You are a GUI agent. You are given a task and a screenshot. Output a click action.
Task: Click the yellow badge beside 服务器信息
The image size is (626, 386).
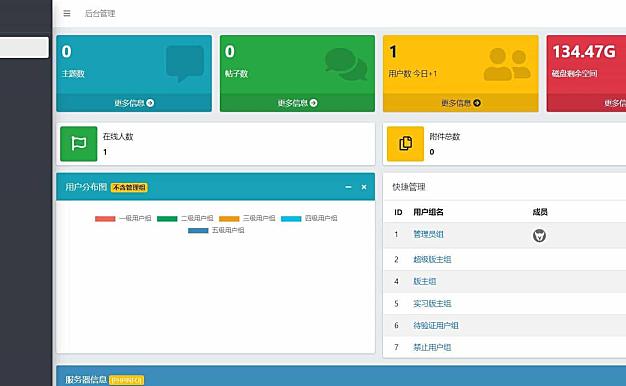pyautogui.click(x=126, y=380)
